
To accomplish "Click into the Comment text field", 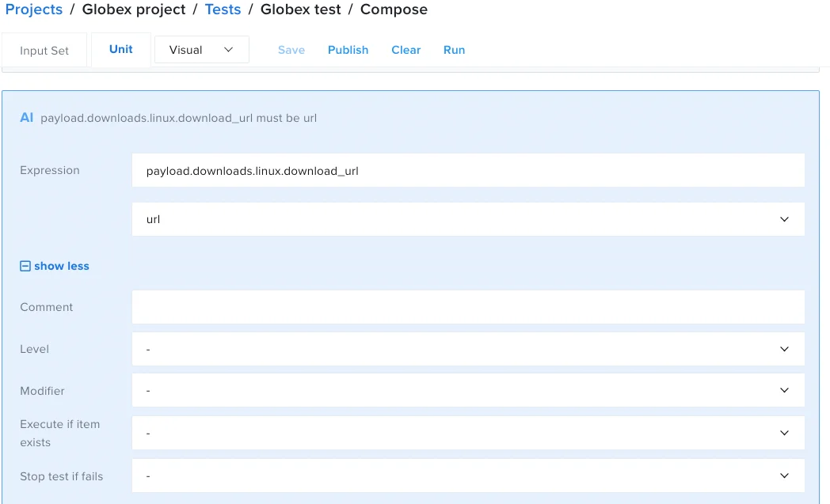I will point(467,307).
